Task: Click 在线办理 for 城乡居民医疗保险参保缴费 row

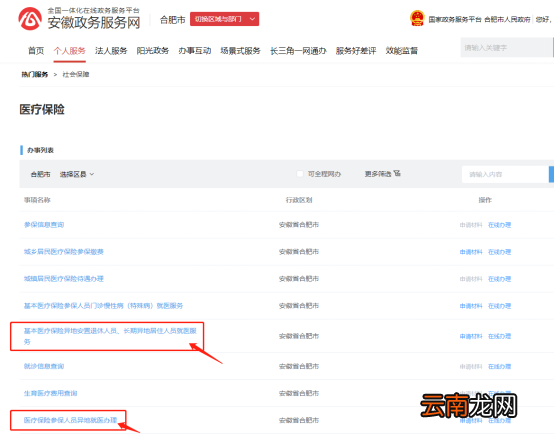Action: coord(499,252)
